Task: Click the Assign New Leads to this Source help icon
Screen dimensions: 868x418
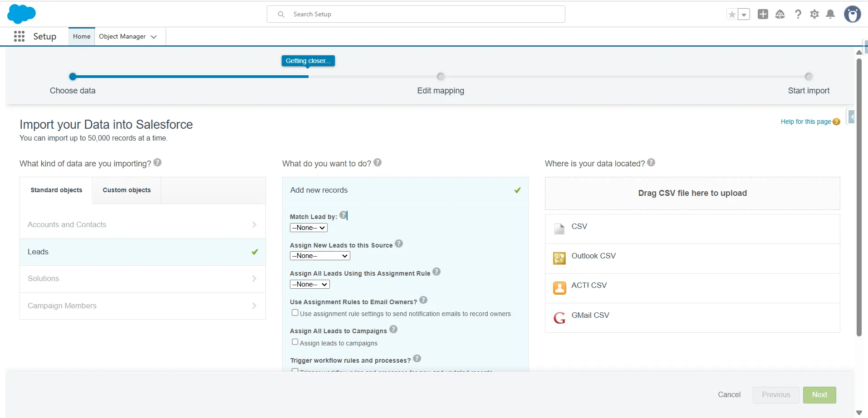Action: coord(399,243)
